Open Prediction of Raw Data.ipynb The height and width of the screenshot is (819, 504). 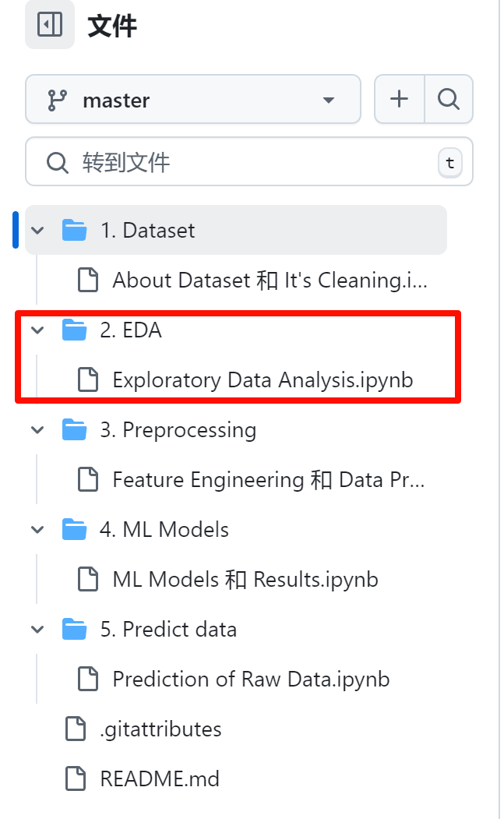(250, 680)
